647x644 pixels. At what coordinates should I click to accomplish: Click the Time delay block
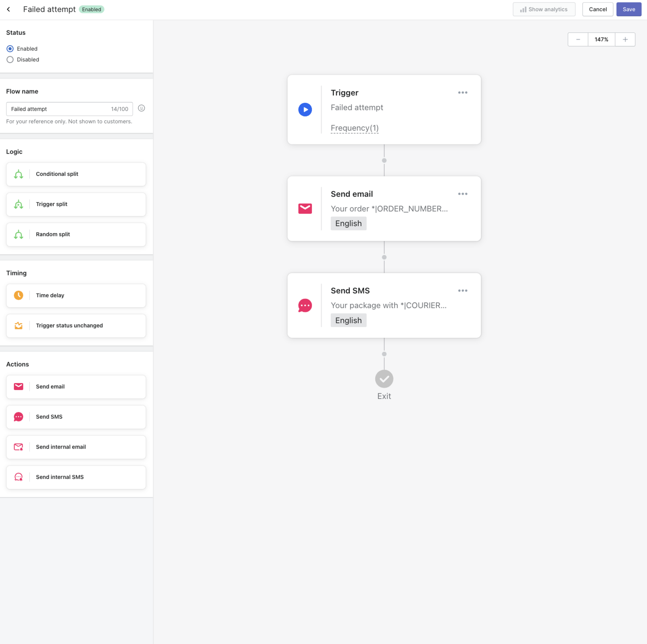[x=76, y=296]
